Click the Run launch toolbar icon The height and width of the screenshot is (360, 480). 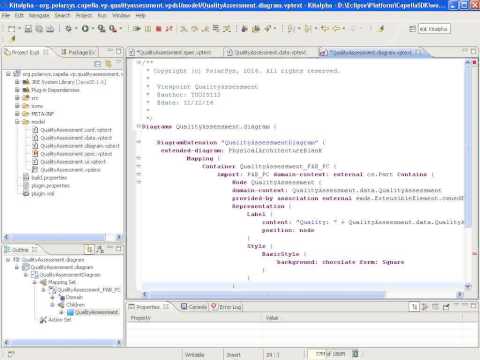[x=85, y=29]
